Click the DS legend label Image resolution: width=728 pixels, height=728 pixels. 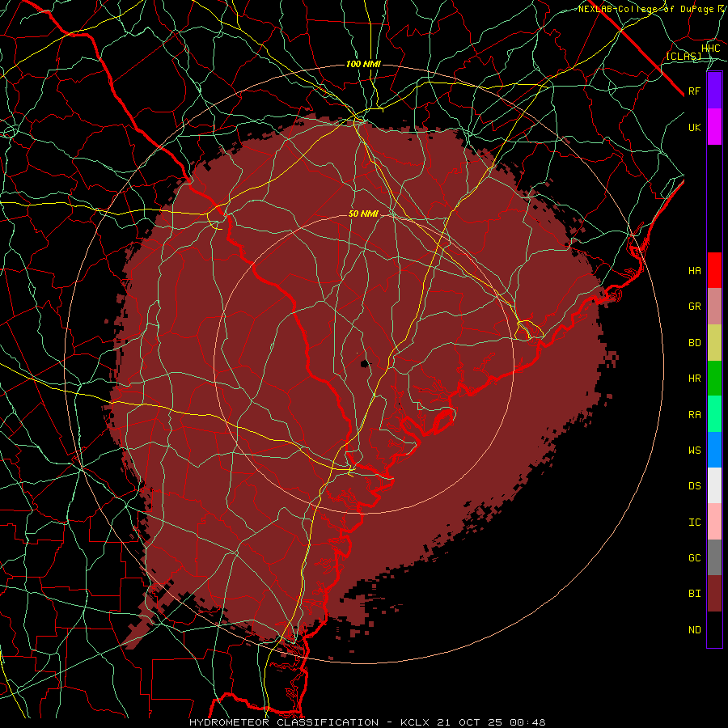pos(695,486)
